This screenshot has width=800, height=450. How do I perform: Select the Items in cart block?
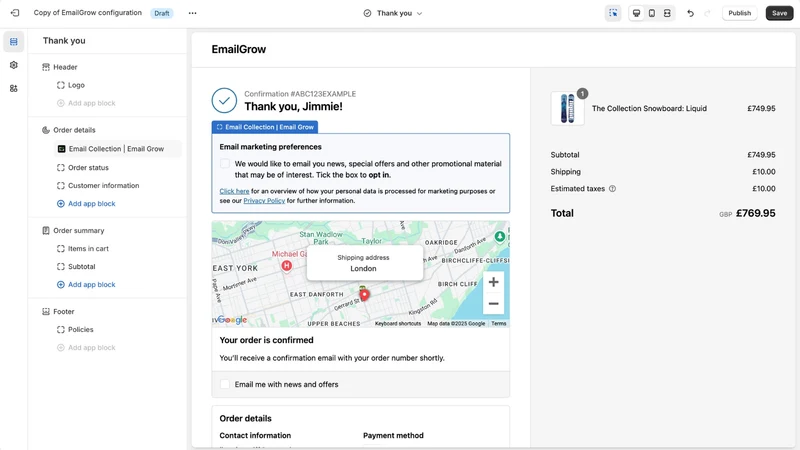tap(88, 248)
